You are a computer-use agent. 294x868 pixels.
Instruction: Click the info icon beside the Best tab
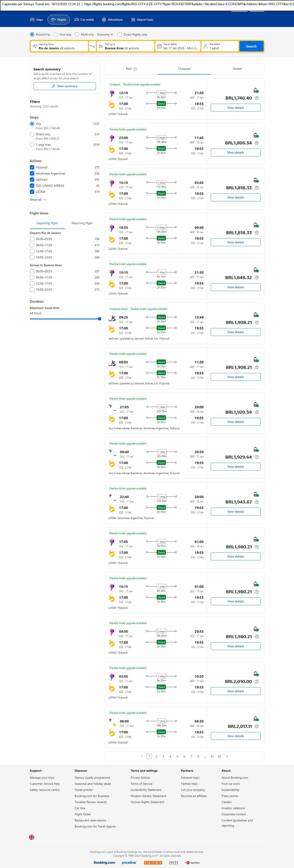(135, 69)
